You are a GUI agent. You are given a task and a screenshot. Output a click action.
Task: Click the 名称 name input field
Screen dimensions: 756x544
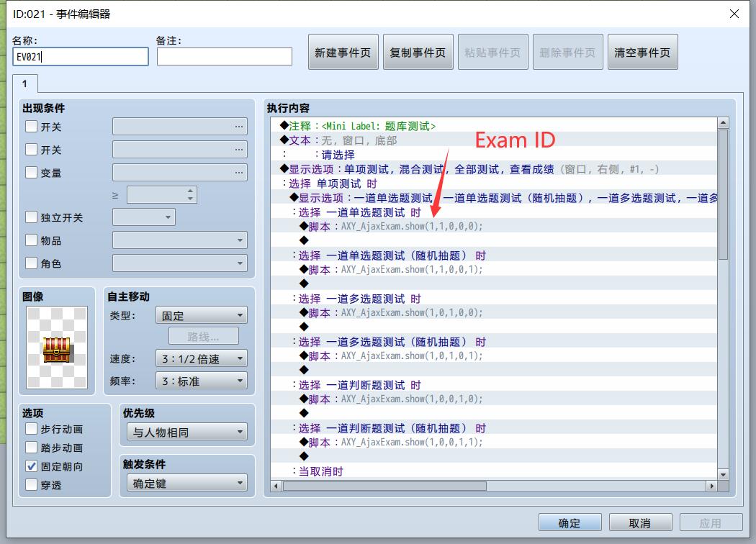point(81,56)
